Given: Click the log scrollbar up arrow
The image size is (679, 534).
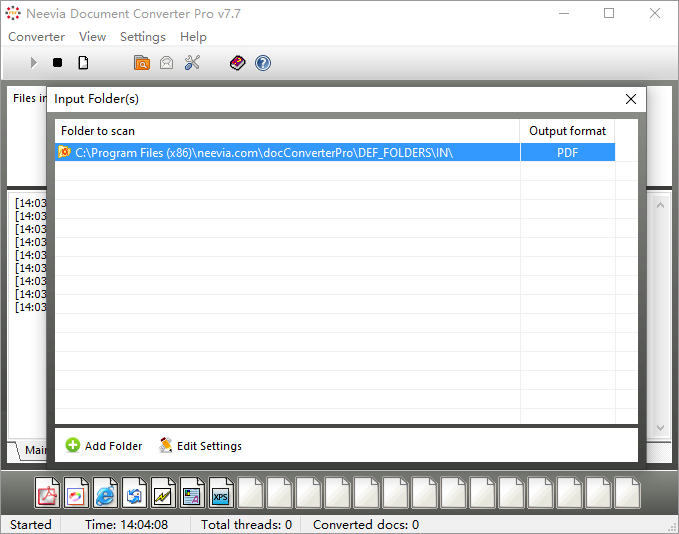Looking at the screenshot, I should coord(660,205).
